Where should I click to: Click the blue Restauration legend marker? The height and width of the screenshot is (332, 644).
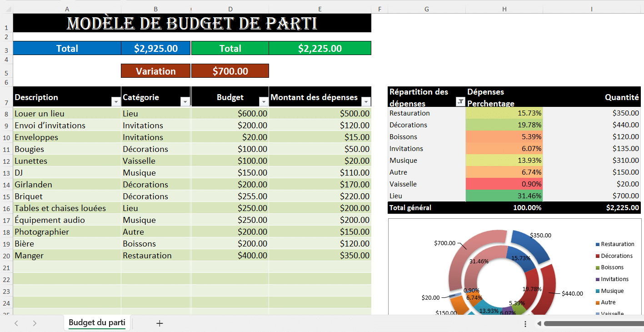coord(598,245)
